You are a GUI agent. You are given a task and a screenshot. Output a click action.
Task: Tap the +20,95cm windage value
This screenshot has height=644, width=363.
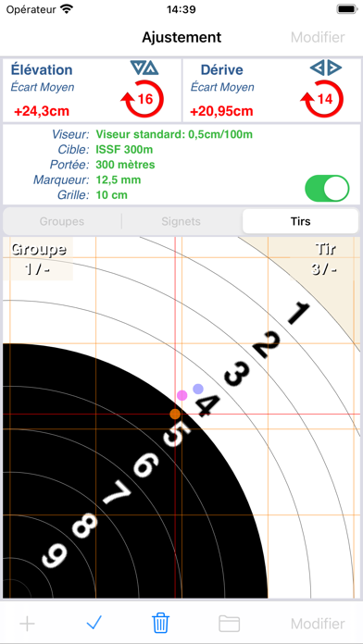tap(221, 111)
